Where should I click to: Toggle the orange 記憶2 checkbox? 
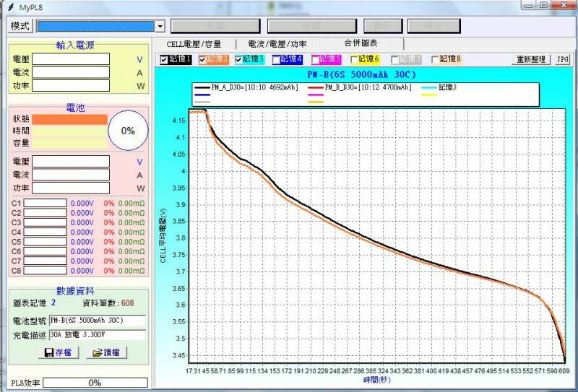click(x=203, y=59)
